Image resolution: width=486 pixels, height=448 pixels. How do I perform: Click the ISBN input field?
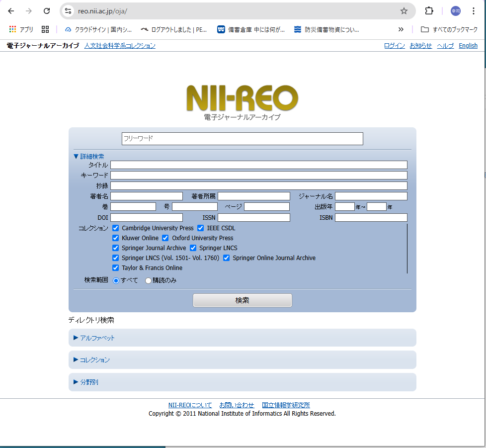tap(371, 218)
